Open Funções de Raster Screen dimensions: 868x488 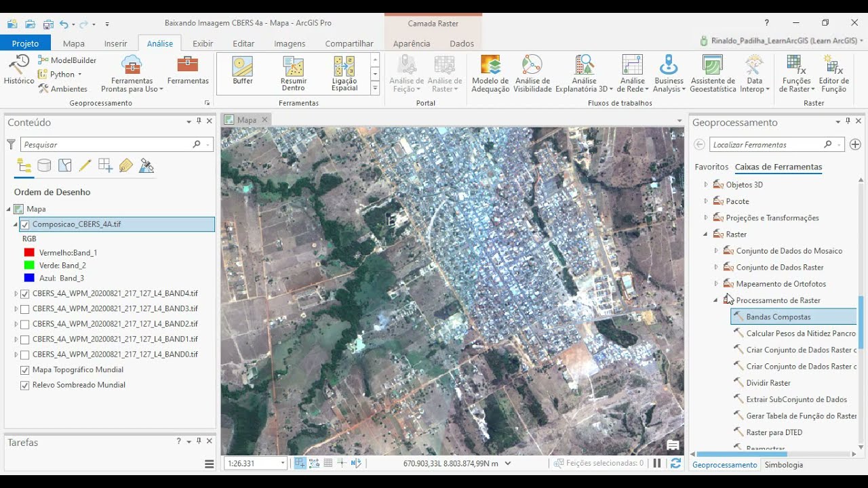796,74
